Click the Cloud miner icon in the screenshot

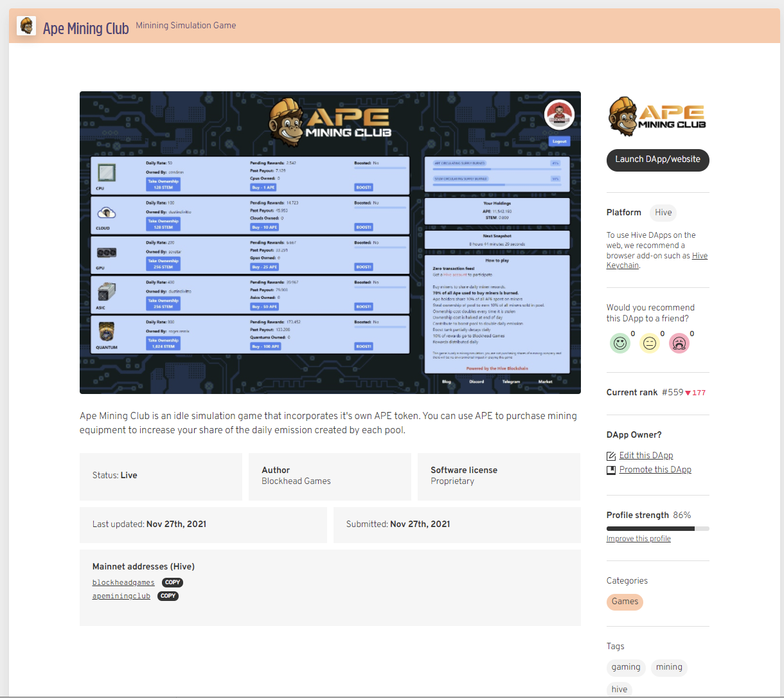tap(106, 213)
